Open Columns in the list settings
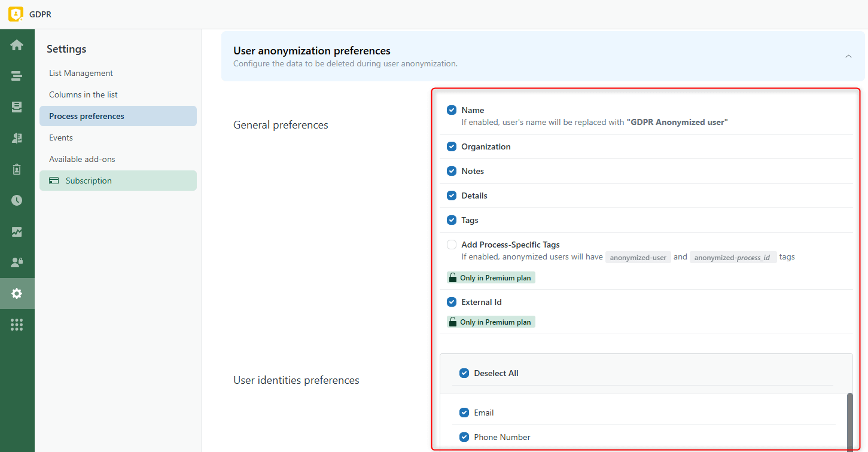This screenshot has height=452, width=868. pos(118,94)
